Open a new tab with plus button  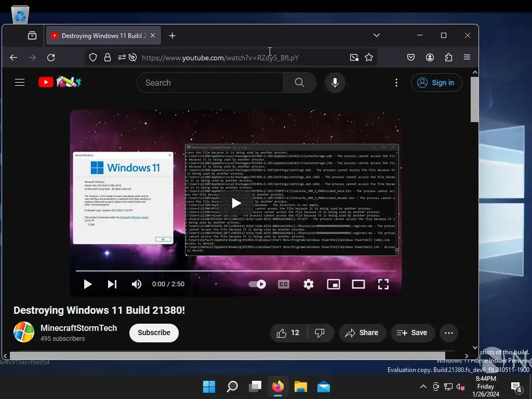[172, 36]
